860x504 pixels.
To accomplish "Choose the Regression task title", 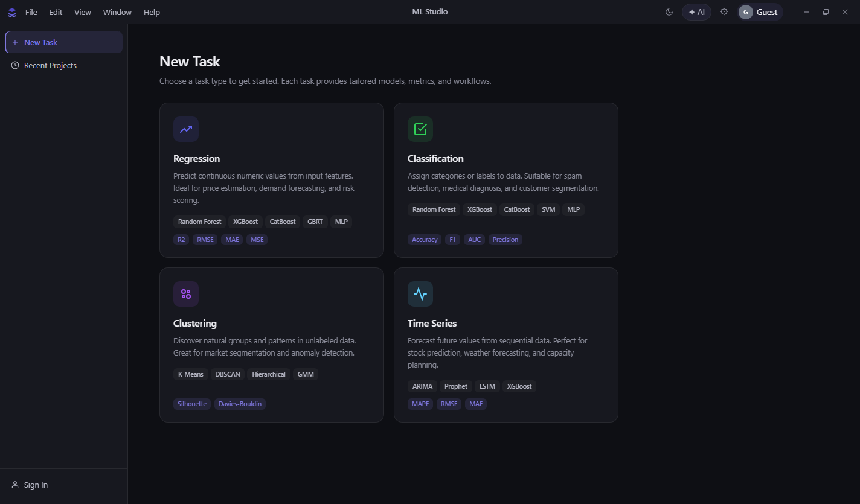I will (x=196, y=159).
